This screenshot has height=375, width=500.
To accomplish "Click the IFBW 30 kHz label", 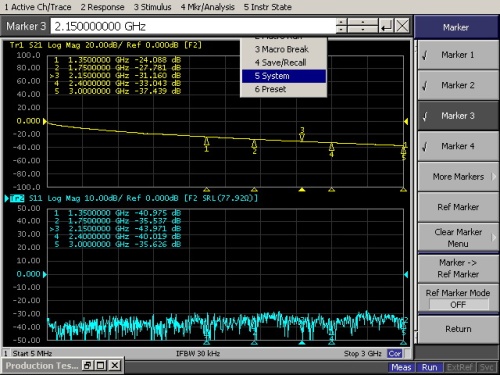I will 198,353.
